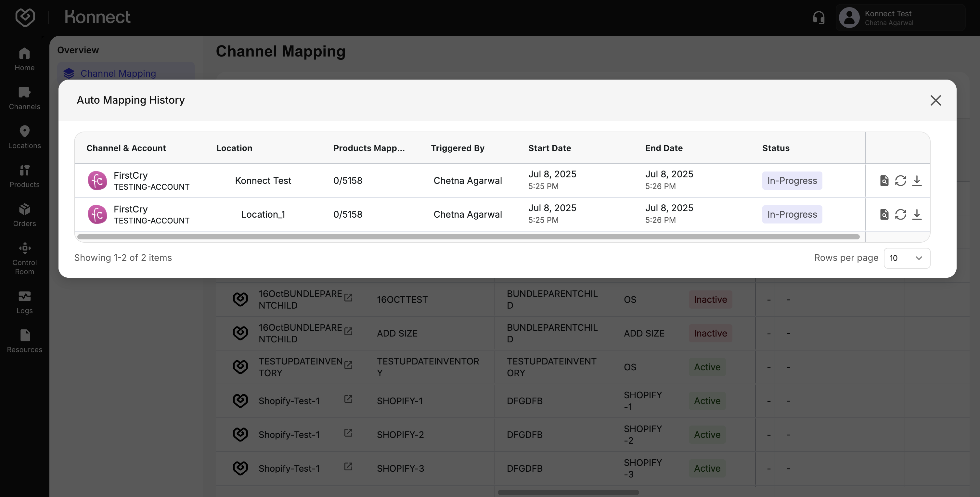The image size is (980, 497).
Task: Click the Products Mapp... column header
Action: click(369, 148)
